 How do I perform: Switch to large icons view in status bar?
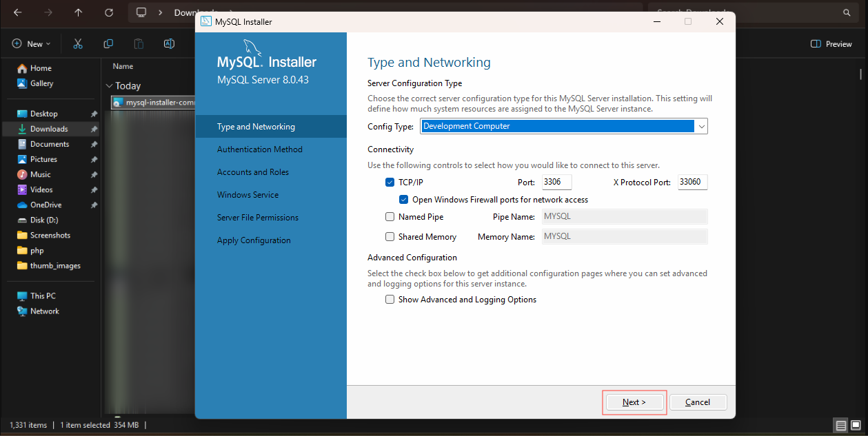pos(856,425)
